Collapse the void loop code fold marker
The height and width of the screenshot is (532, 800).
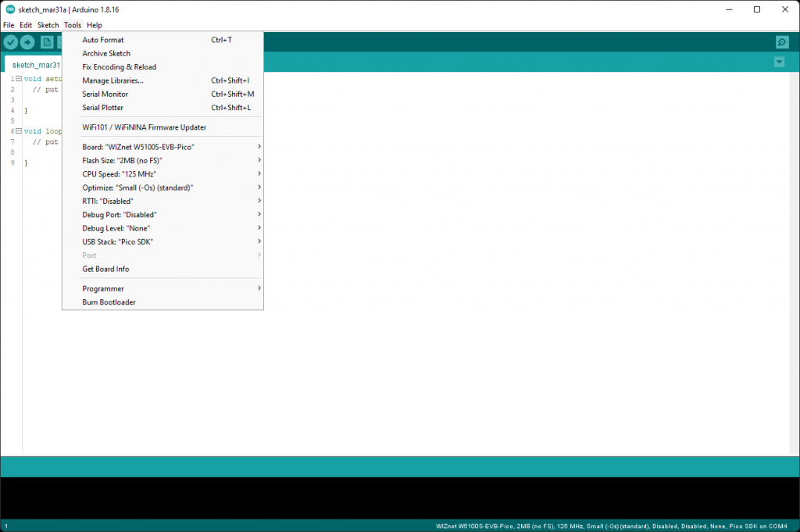click(x=19, y=131)
